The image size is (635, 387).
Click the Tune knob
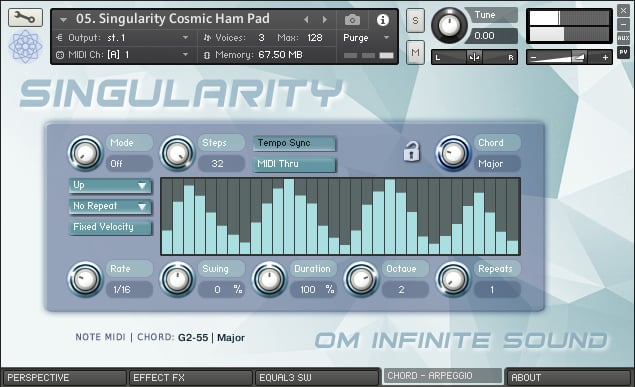pyautogui.click(x=449, y=25)
